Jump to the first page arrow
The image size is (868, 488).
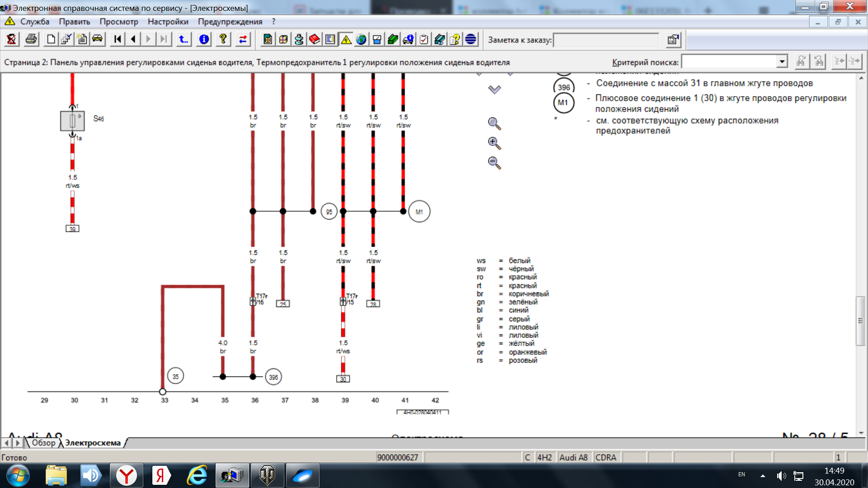coord(118,40)
